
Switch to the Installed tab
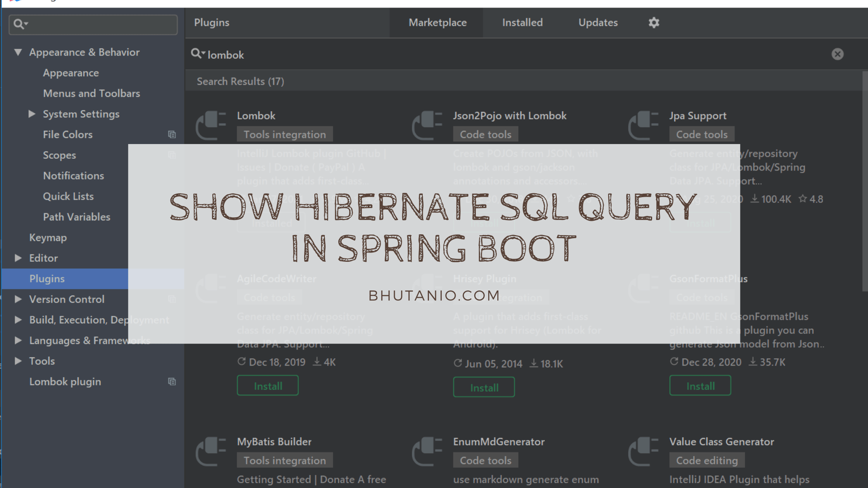(x=522, y=22)
